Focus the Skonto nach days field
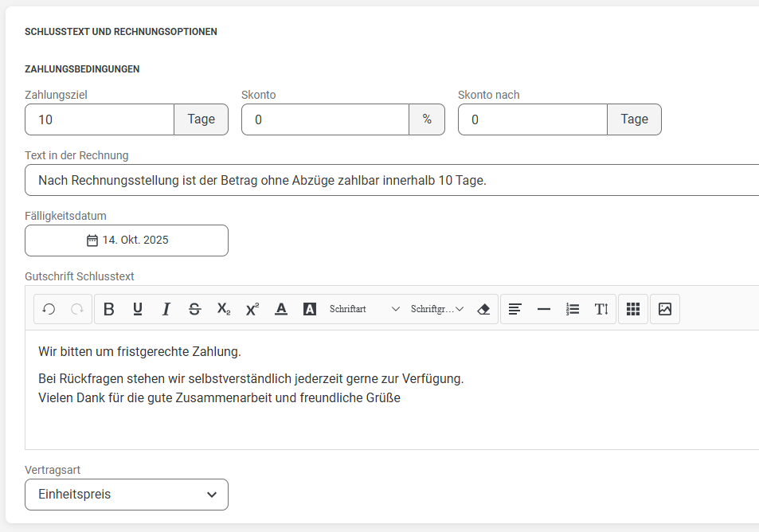 [x=533, y=119]
